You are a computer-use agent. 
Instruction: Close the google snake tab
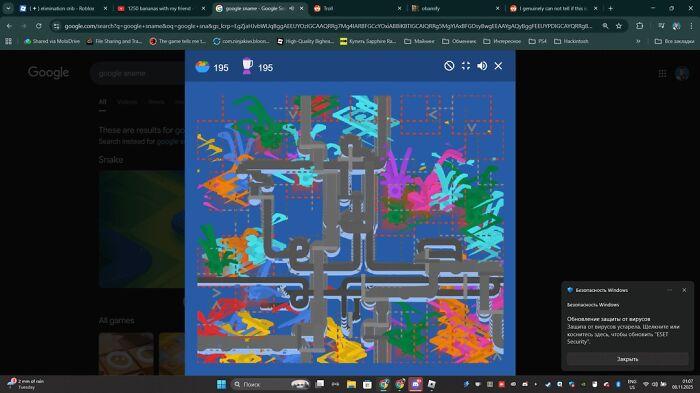coord(301,8)
